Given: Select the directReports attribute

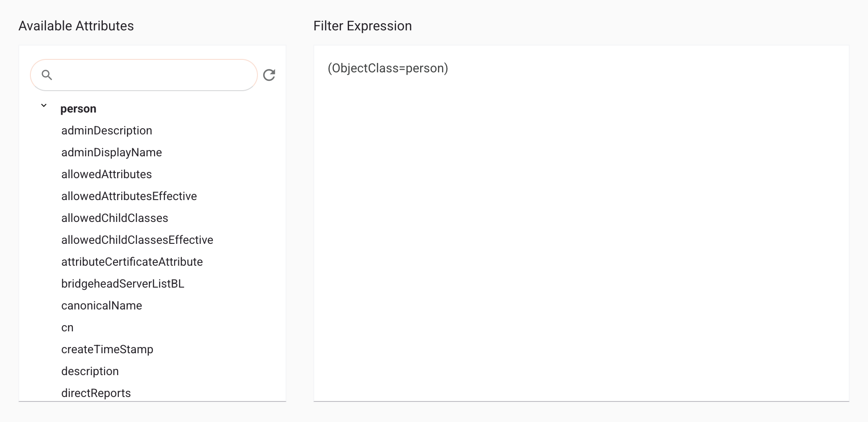Looking at the screenshot, I should [x=96, y=393].
